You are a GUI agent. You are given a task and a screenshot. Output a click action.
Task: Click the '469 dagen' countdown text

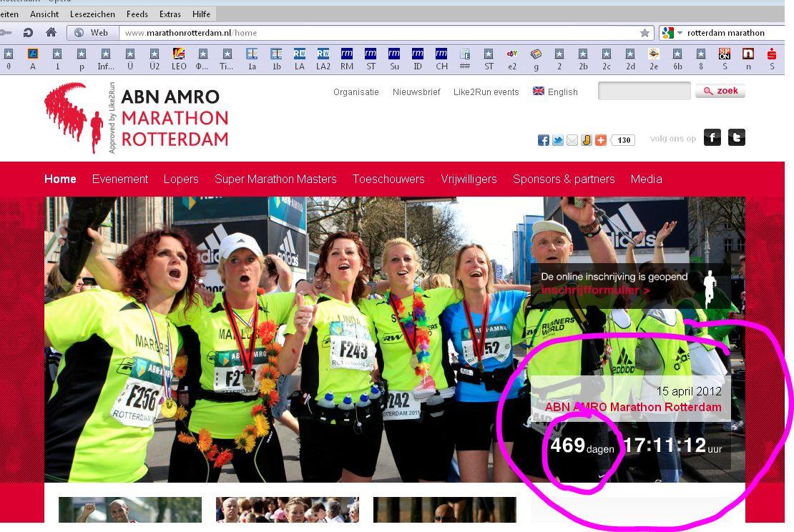click(x=582, y=446)
